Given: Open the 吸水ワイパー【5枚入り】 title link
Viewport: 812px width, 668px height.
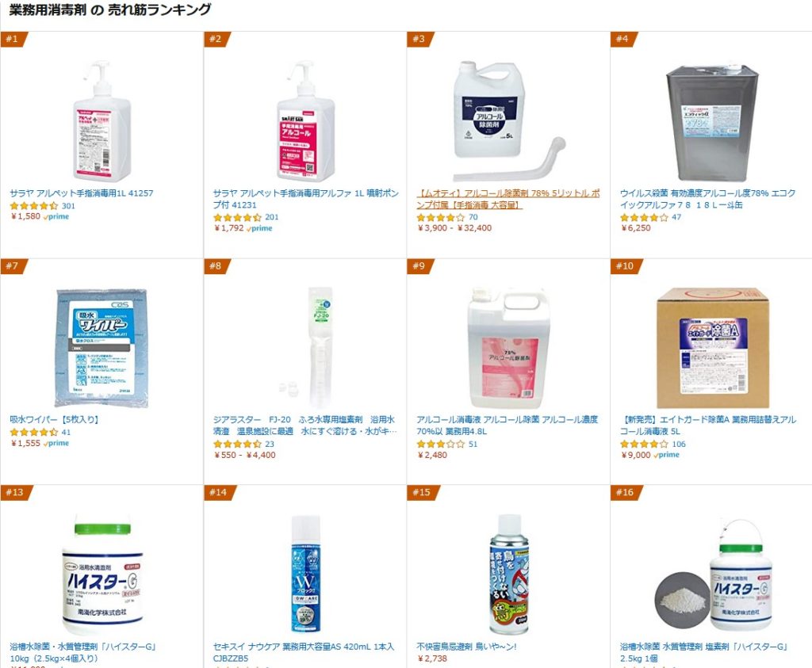Looking at the screenshot, I should coord(54,420).
